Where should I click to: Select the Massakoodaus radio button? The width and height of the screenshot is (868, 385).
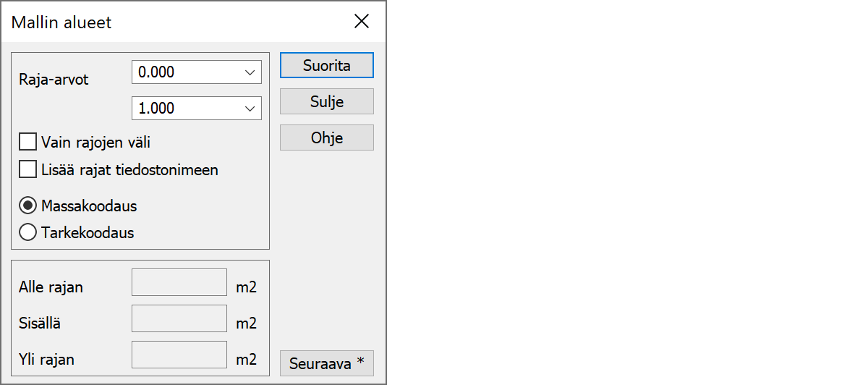(28, 206)
